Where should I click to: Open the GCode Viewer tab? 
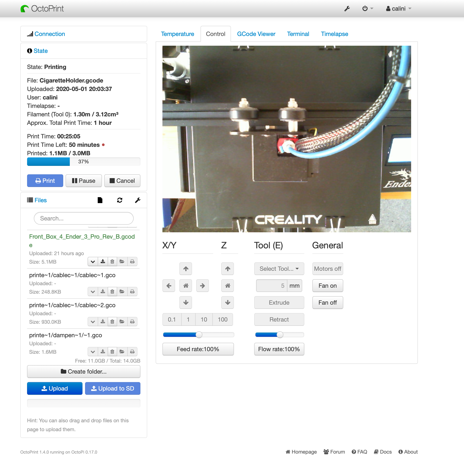[x=256, y=34]
